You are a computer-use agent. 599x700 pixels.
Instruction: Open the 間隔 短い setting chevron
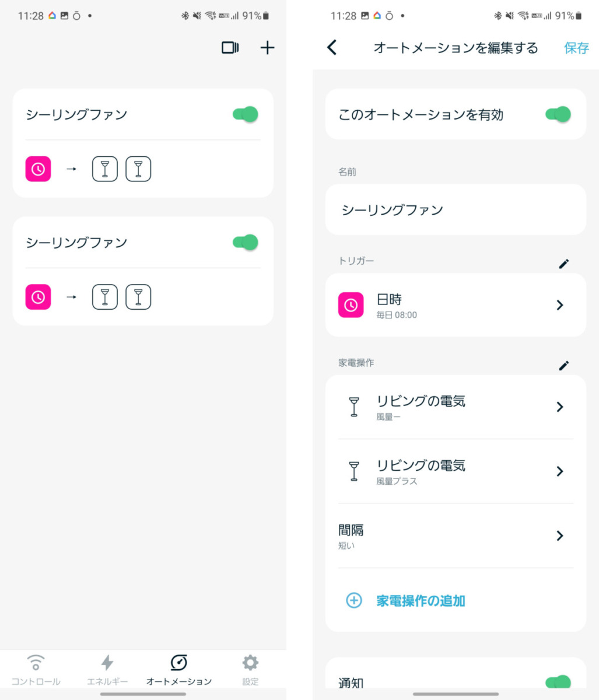click(x=560, y=535)
